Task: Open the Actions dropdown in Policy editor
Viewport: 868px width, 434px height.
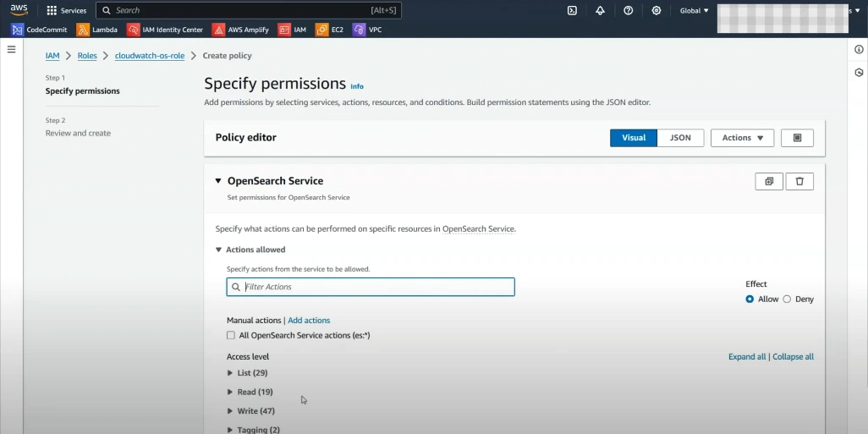Action: pyautogui.click(x=742, y=138)
